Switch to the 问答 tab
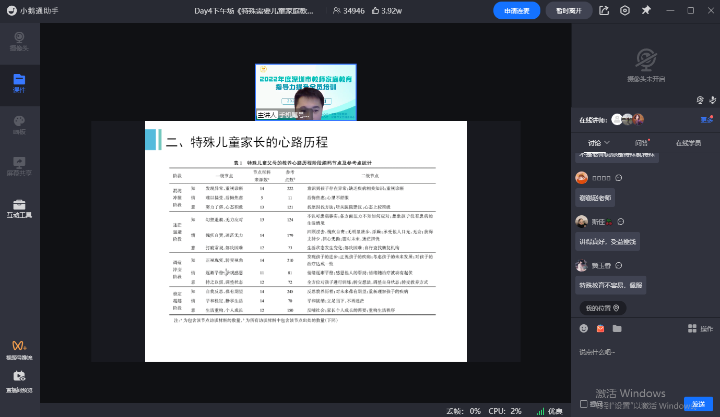The image size is (720, 417). (x=641, y=143)
